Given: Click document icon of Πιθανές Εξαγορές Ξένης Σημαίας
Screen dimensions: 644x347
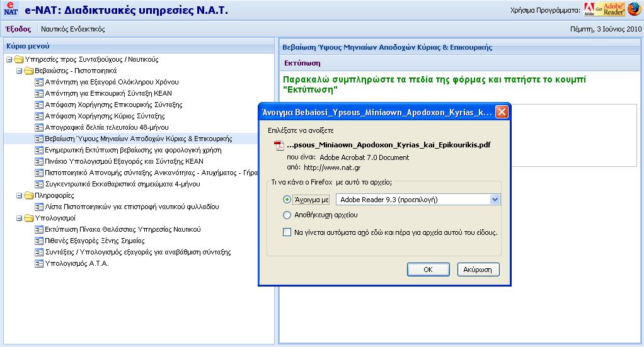Looking at the screenshot, I should (39, 241).
